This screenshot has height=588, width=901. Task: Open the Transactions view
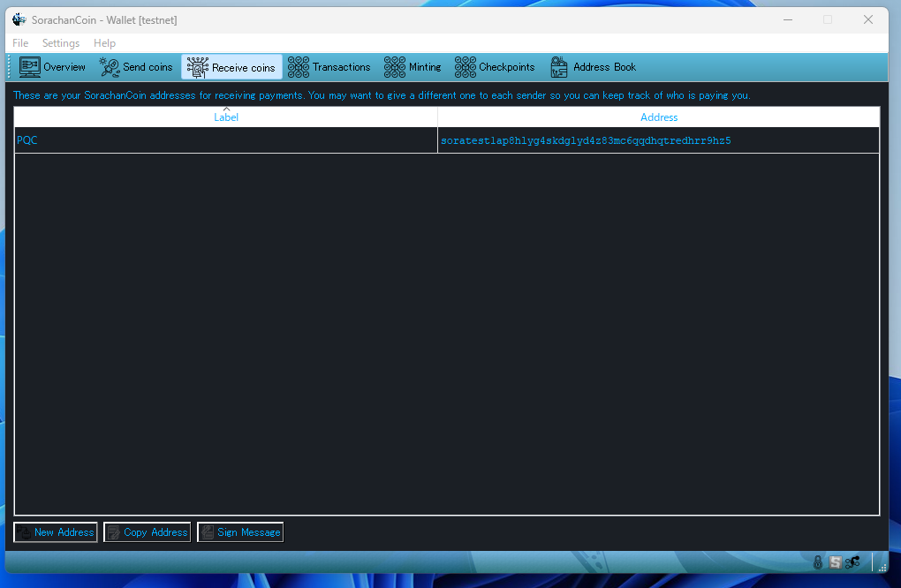click(329, 67)
